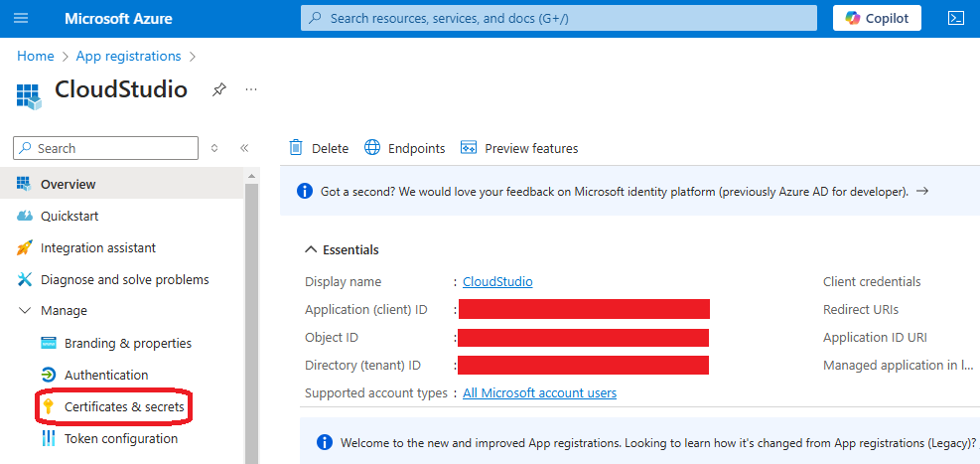Open Endpoints from the command bar
The width and height of the screenshot is (980, 464).
coord(405,148)
